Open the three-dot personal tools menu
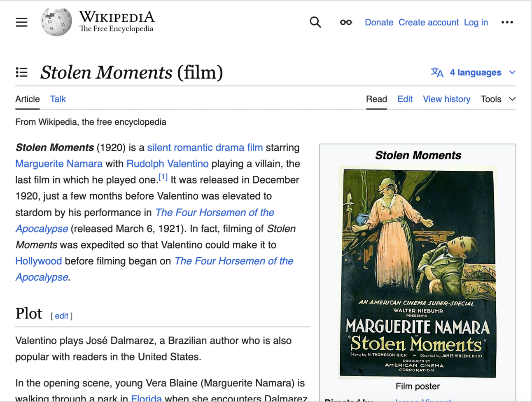The image size is (532, 402). [x=507, y=22]
